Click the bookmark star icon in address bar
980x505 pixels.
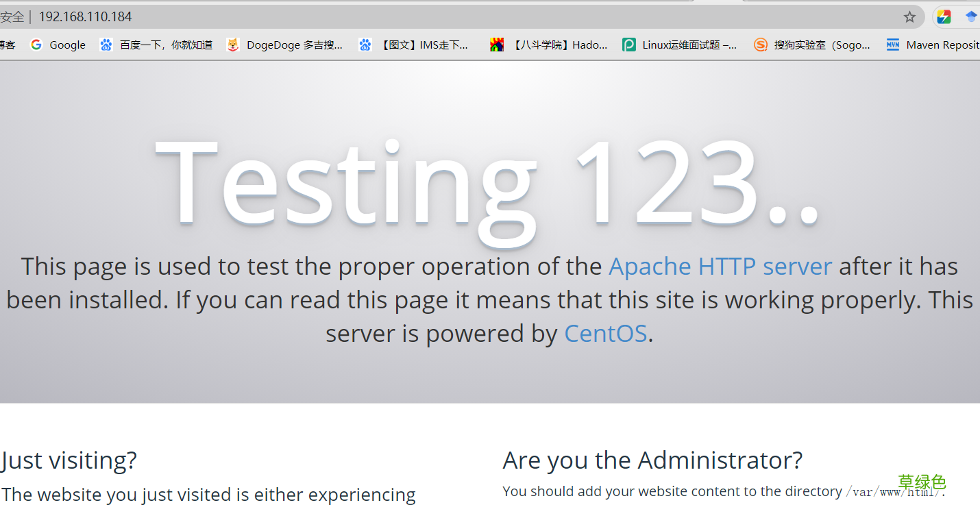click(909, 17)
